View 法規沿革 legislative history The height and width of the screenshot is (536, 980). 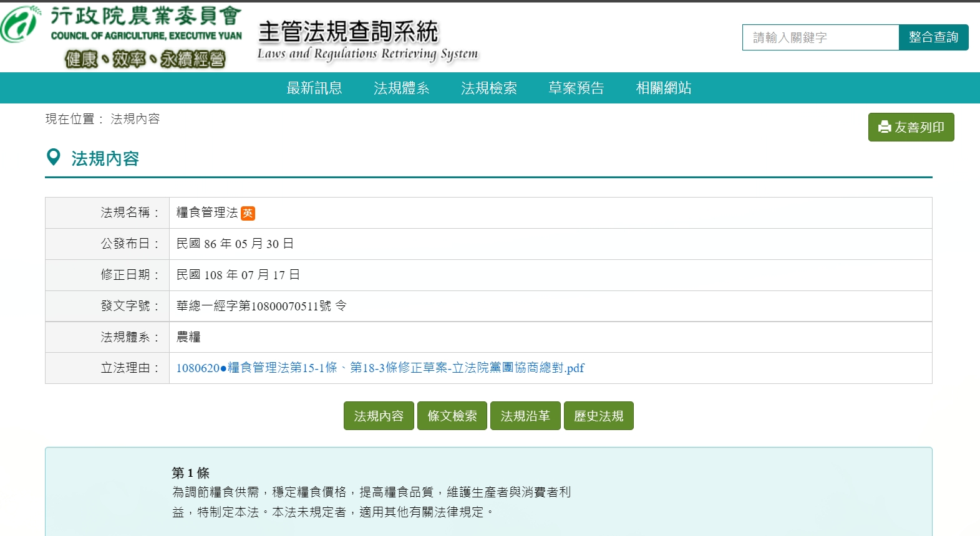tap(525, 416)
